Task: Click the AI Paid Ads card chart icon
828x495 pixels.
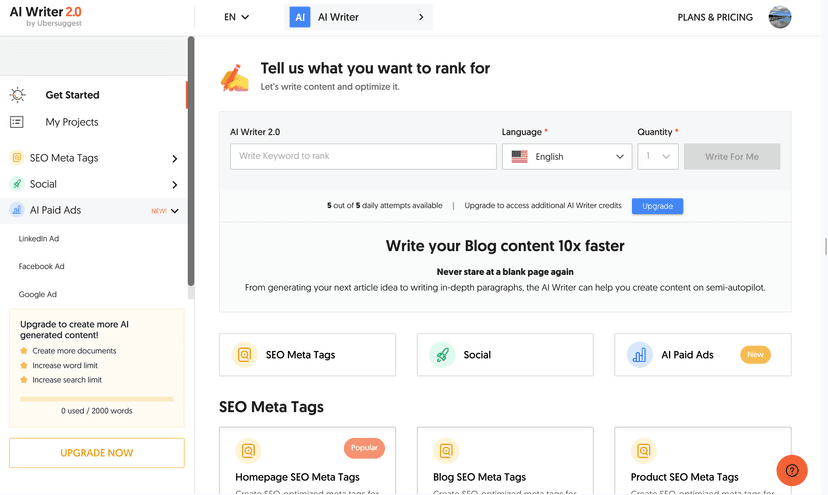Action: coord(639,354)
